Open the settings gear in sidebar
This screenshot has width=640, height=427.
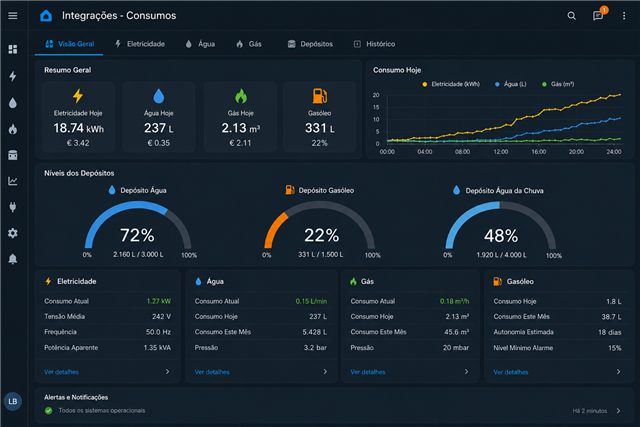pos(13,233)
